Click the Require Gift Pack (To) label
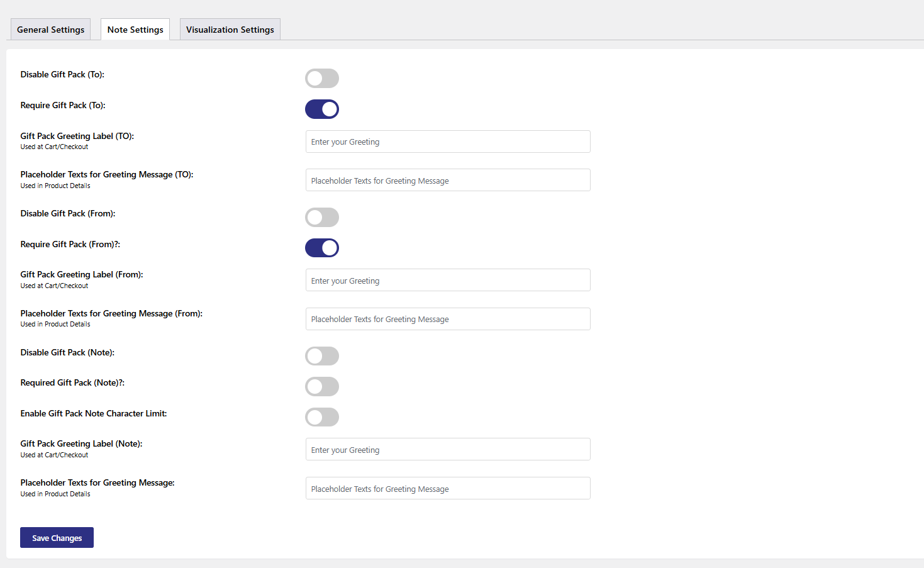This screenshot has width=924, height=568. coord(63,106)
